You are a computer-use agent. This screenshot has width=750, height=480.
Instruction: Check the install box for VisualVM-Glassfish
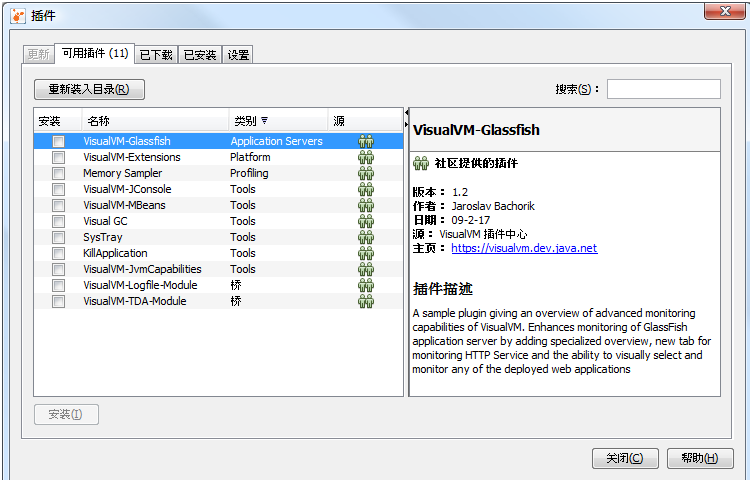pos(58,142)
